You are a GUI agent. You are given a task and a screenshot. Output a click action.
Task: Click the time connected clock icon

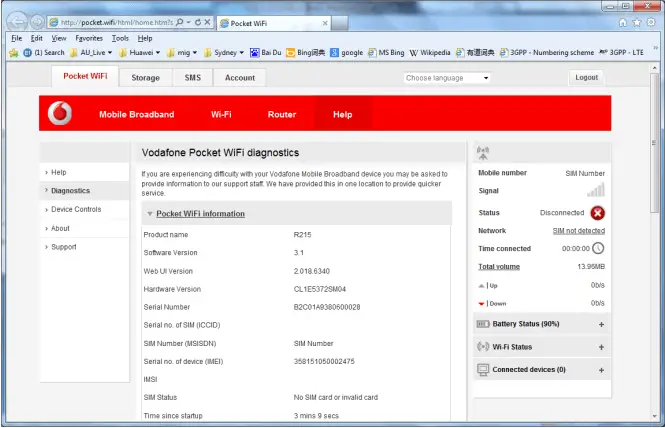point(598,248)
